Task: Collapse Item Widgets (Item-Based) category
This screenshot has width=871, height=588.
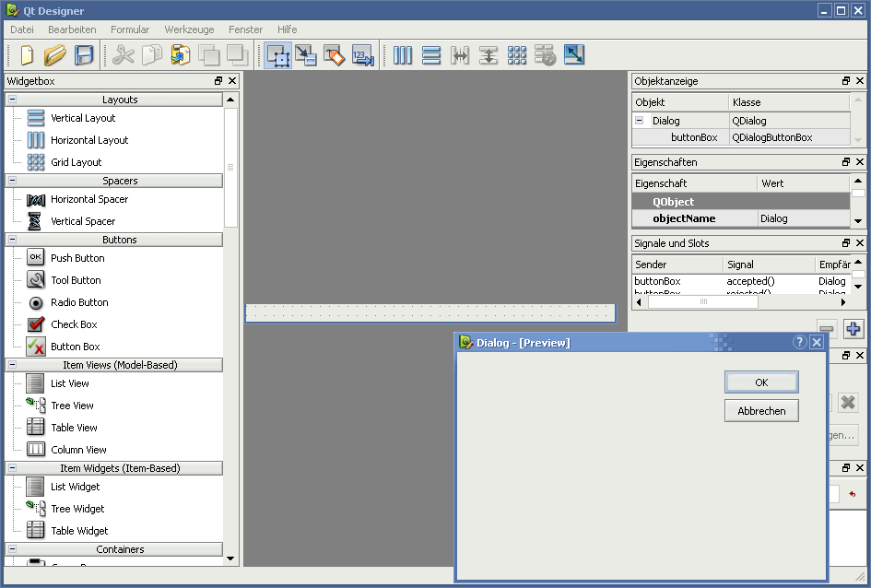Action: click(x=12, y=468)
